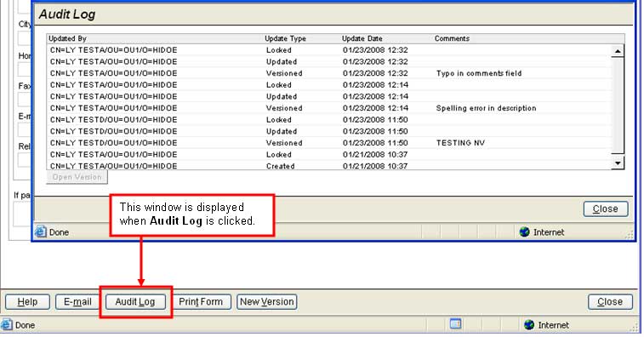The image size is (644, 337).
Task: Click the Print Form button
Action: tap(201, 301)
